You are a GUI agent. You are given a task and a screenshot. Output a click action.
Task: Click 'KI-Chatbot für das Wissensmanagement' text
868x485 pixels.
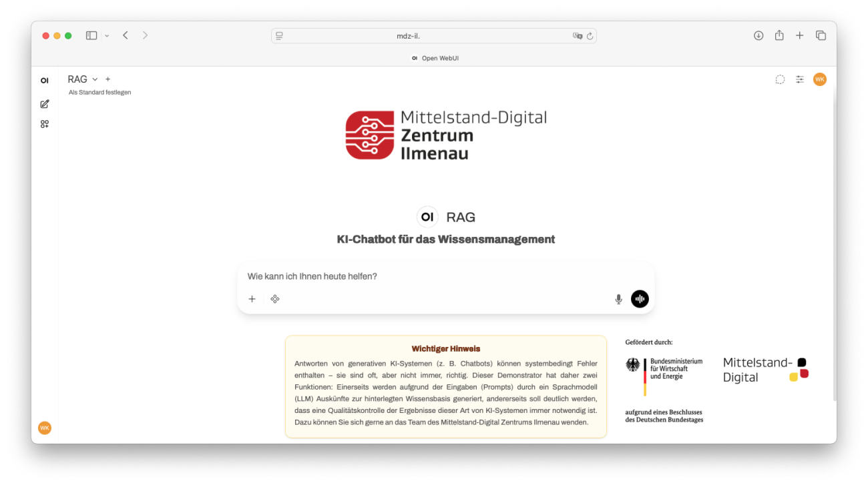446,239
